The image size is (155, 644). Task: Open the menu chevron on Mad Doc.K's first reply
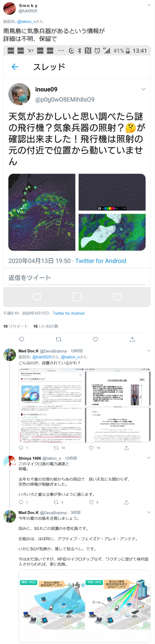tap(149, 350)
